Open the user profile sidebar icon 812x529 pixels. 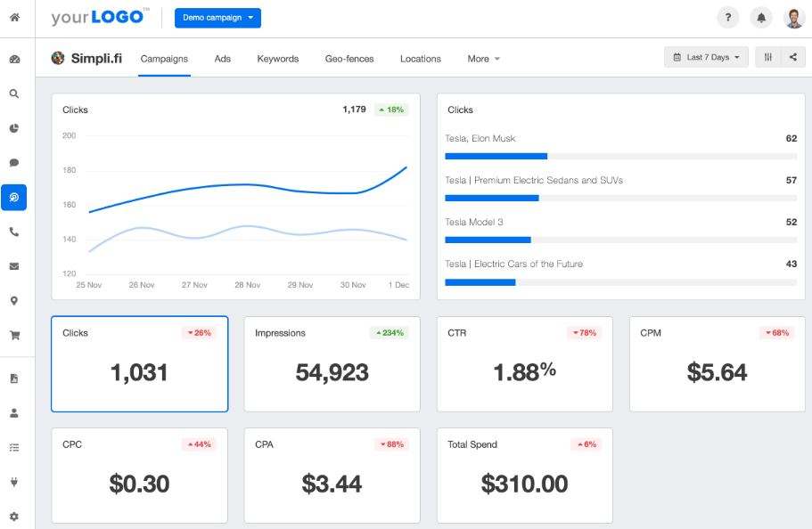pyautogui.click(x=14, y=413)
